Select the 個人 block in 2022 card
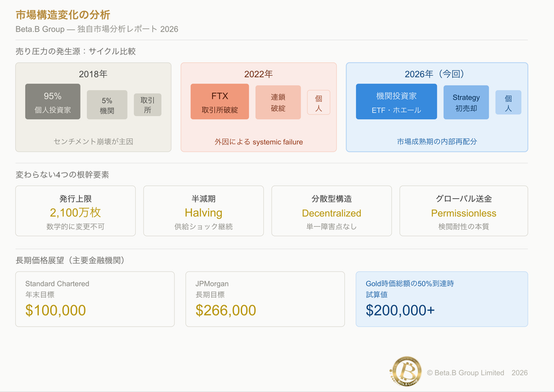The image size is (554, 392). pyautogui.click(x=319, y=103)
